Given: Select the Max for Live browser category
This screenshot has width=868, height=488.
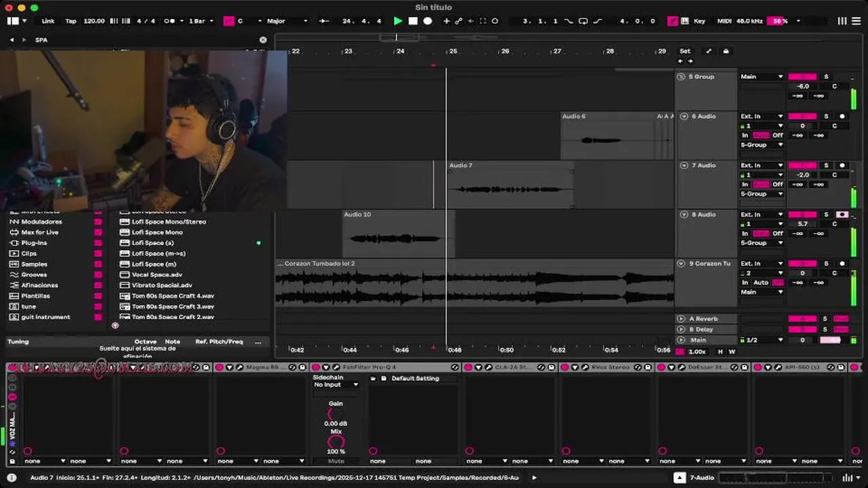Looking at the screenshot, I should tap(40, 232).
